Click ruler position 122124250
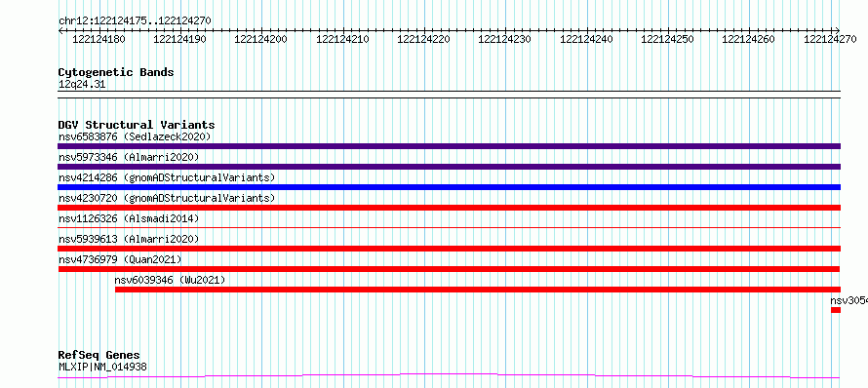The height and width of the screenshot is (388, 868). click(x=667, y=39)
